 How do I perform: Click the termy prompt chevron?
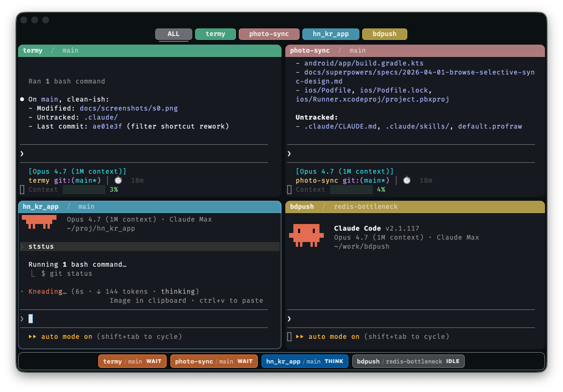pyautogui.click(x=22, y=154)
